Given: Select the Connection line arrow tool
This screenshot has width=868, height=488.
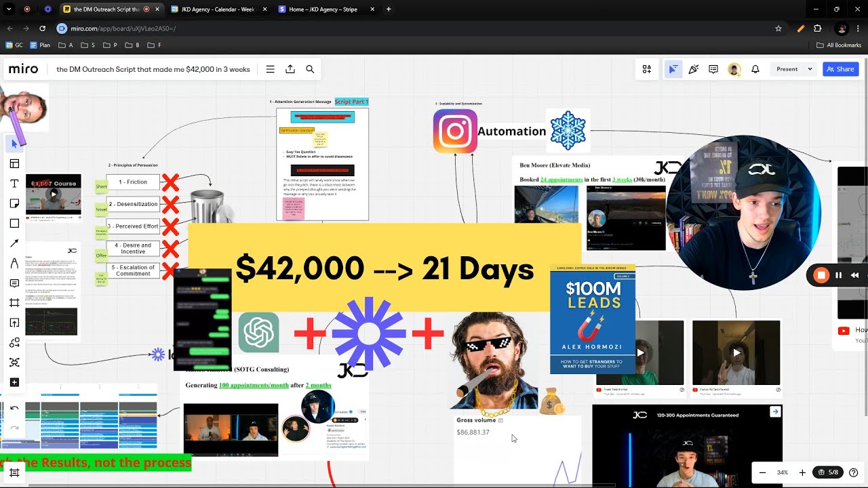Looking at the screenshot, I should 14,243.
